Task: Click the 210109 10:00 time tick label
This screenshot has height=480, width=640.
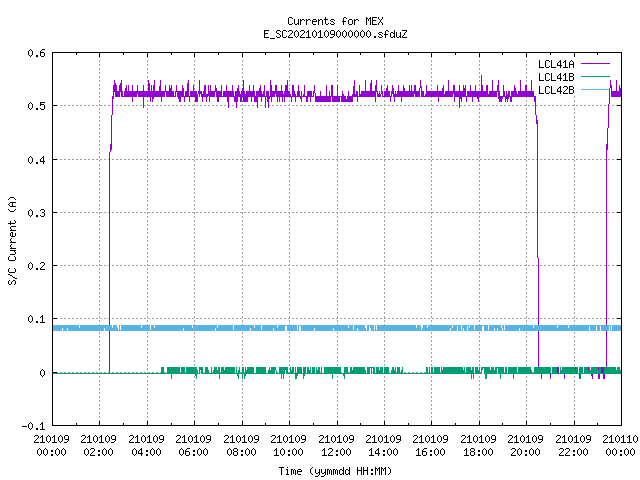Action: point(288,446)
